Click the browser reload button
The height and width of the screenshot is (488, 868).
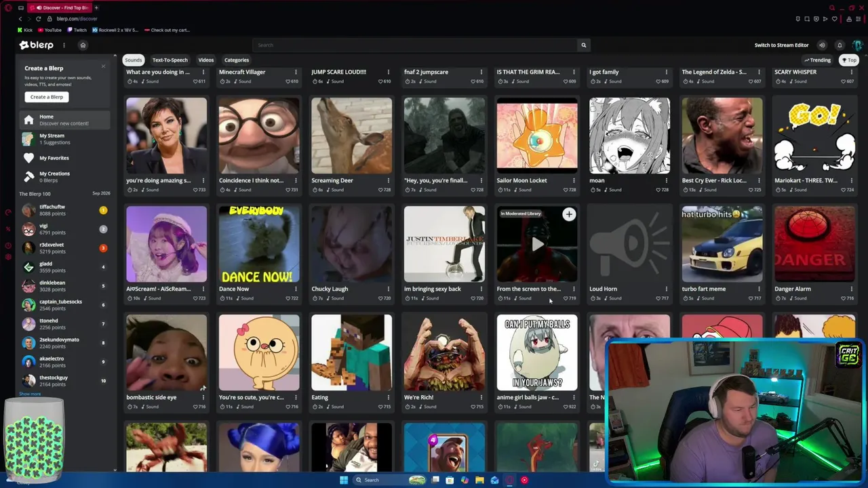tap(38, 19)
